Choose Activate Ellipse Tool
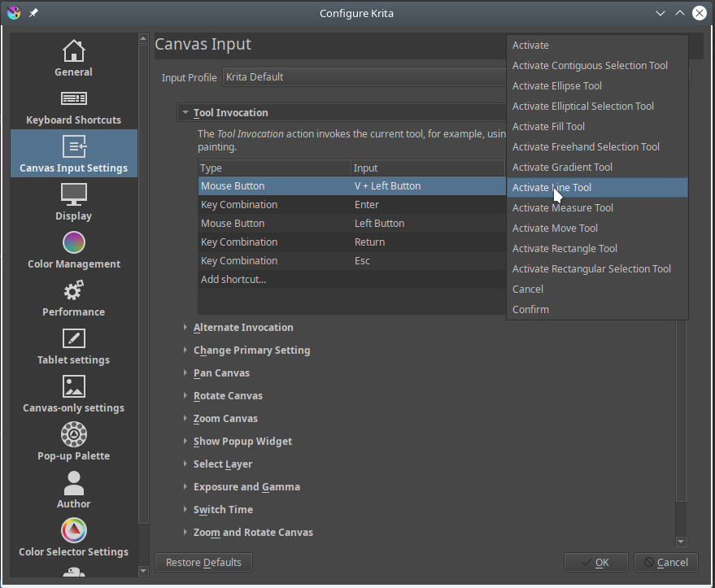This screenshot has height=588, width=715. click(597, 85)
